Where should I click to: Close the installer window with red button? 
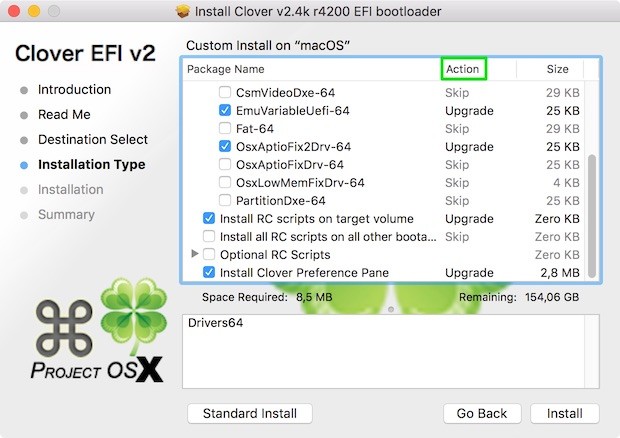point(14,11)
